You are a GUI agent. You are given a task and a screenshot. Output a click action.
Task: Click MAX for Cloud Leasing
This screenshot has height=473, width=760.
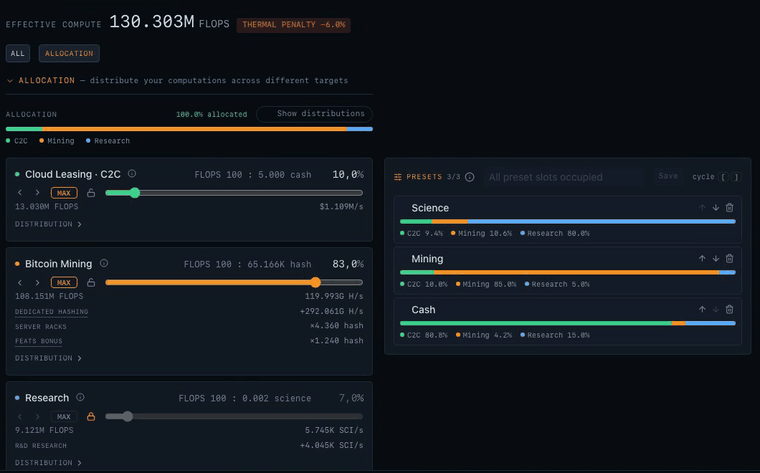click(x=64, y=193)
